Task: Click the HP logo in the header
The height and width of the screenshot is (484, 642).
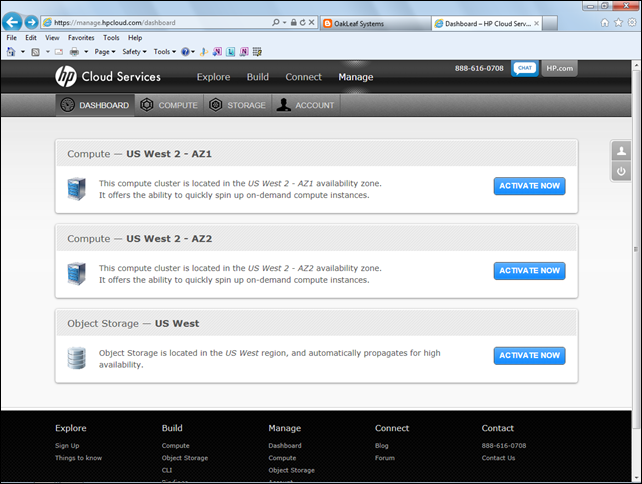Action: pyautogui.click(x=66, y=77)
